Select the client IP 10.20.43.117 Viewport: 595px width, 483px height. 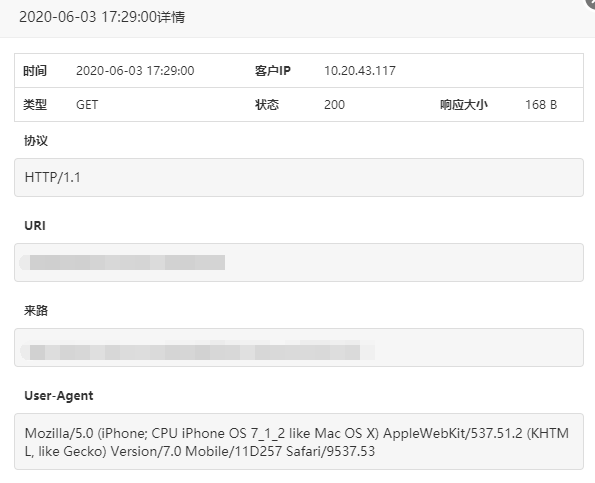[360, 71]
